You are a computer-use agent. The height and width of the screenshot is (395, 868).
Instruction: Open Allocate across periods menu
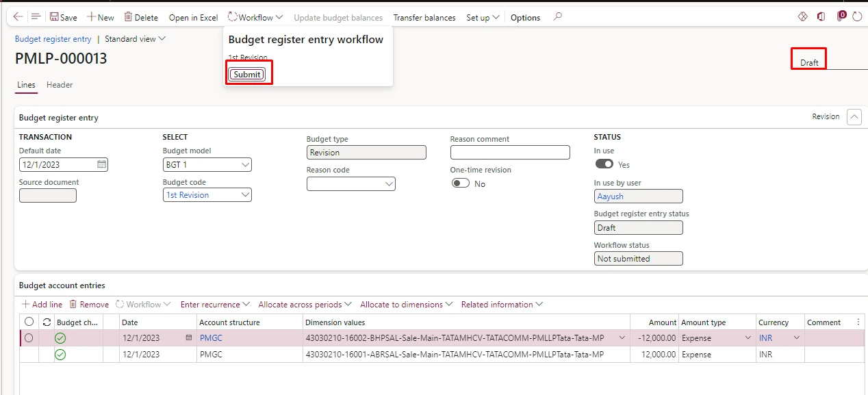click(x=305, y=305)
